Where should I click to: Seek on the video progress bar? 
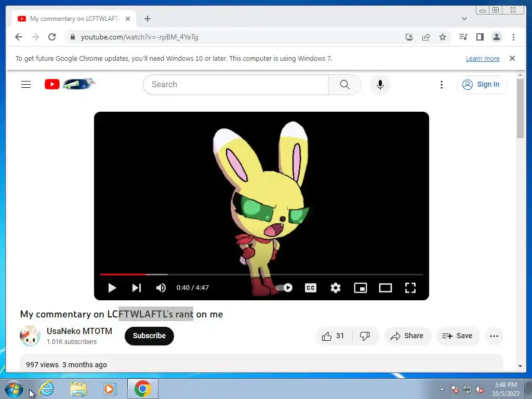pos(261,274)
